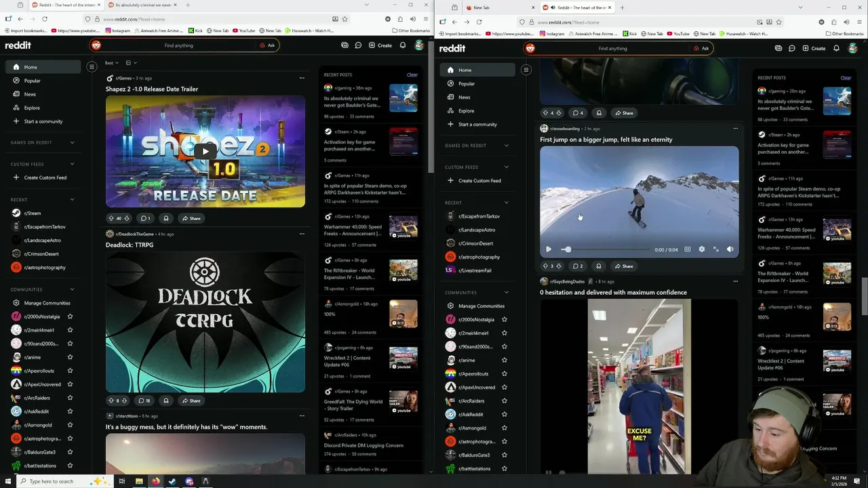Collapse Recent section in left window

tap(72, 199)
